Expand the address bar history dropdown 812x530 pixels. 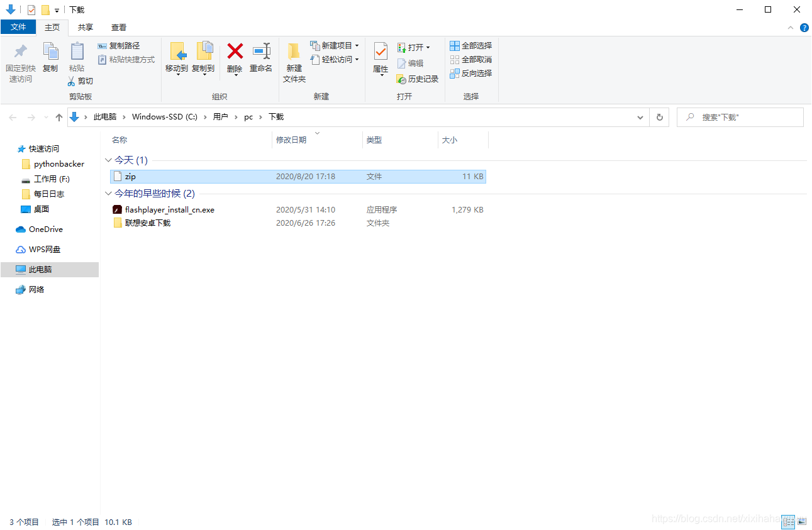pos(640,118)
